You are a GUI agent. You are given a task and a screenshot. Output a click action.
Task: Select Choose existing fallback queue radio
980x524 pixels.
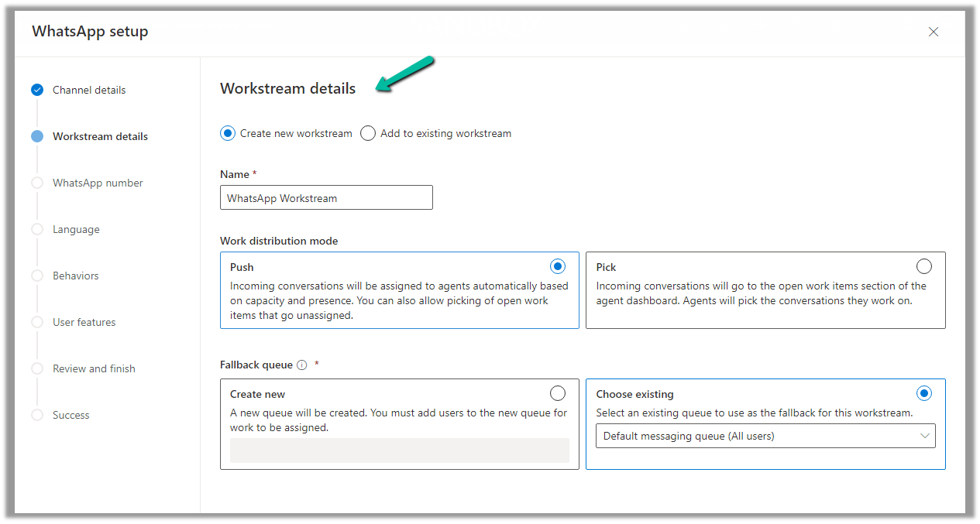click(x=923, y=393)
